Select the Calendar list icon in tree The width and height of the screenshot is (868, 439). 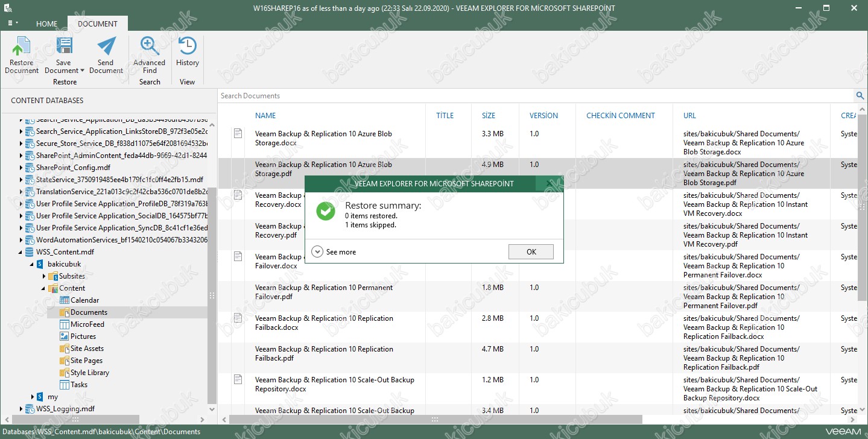click(x=65, y=300)
